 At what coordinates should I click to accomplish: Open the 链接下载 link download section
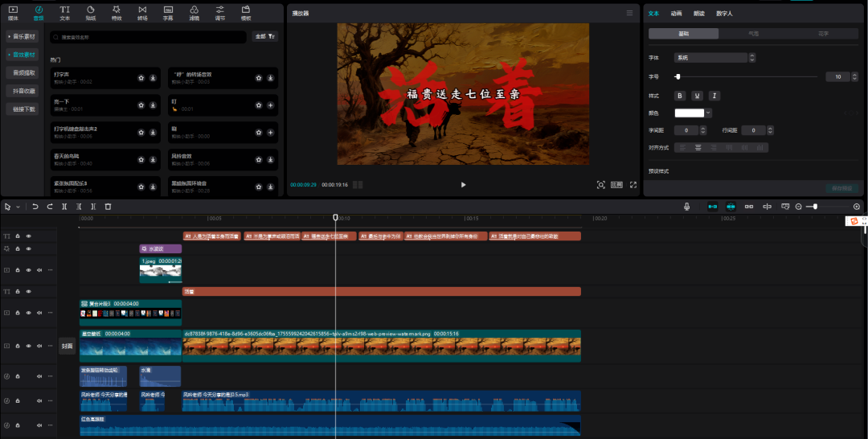23,109
